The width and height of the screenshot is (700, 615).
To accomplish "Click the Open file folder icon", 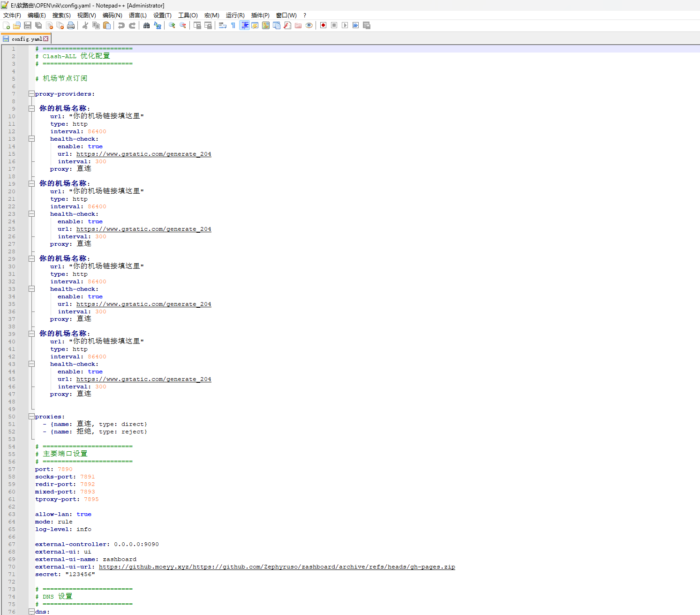I will 17,25.
